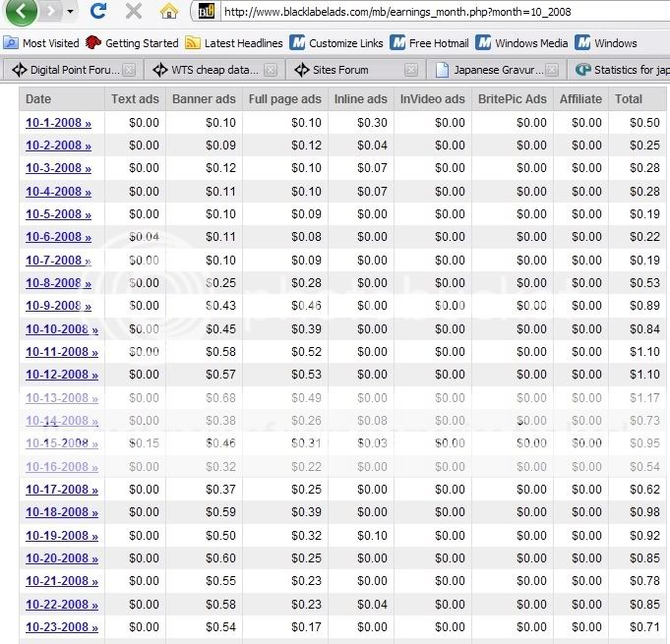Go to the Home page icon

tap(169, 11)
